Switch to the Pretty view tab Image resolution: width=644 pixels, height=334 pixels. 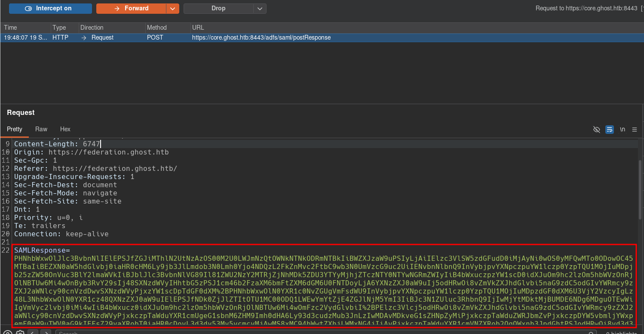coord(15,129)
